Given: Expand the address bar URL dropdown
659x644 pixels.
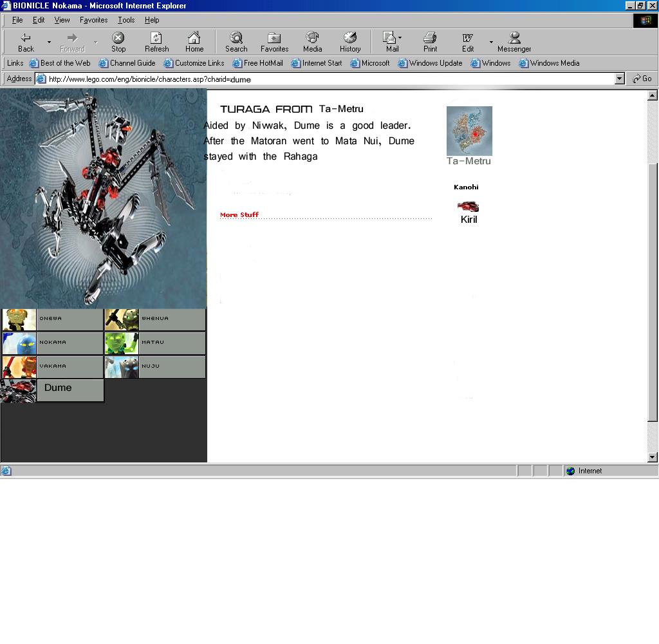Looking at the screenshot, I should coord(620,79).
